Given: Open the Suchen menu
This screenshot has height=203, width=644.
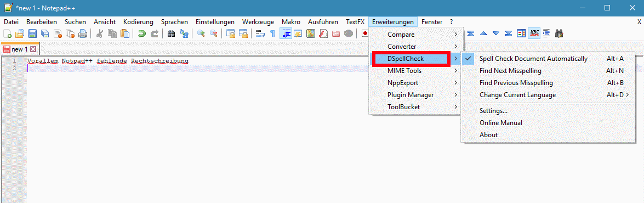Looking at the screenshot, I should 75,22.
